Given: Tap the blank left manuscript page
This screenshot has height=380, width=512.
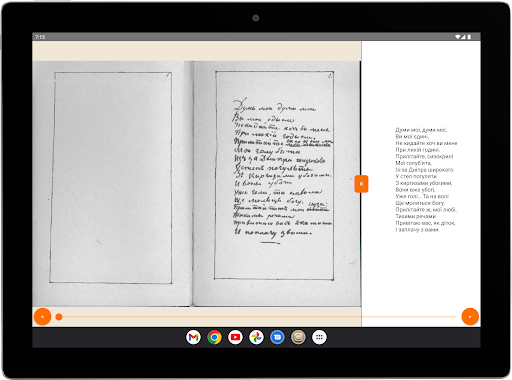Looking at the screenshot, I should (x=111, y=178).
